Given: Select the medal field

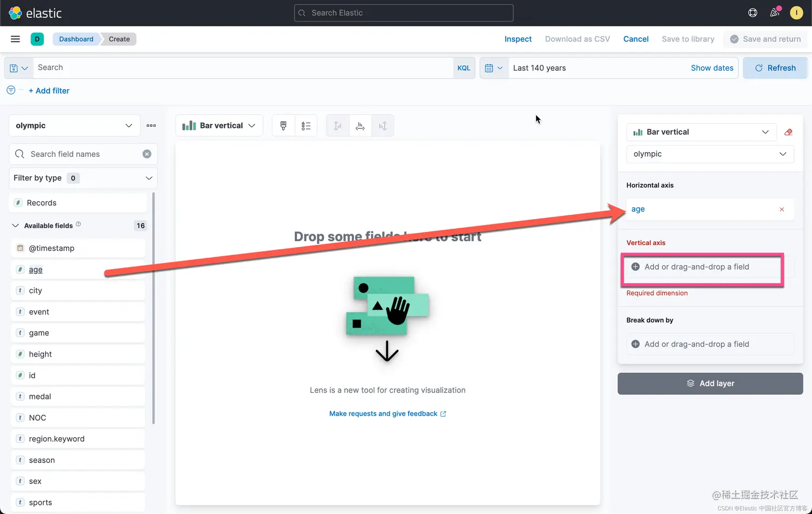Looking at the screenshot, I should click(x=78, y=396).
